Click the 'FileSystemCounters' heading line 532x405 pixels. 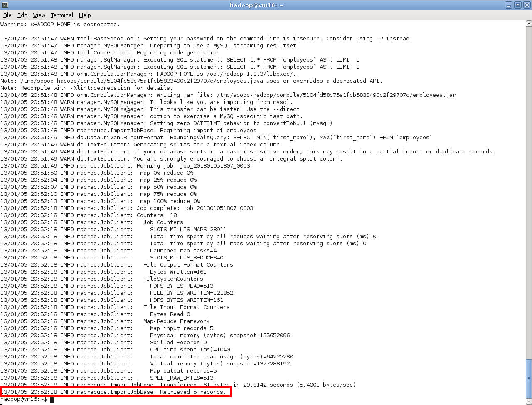[x=102, y=279]
